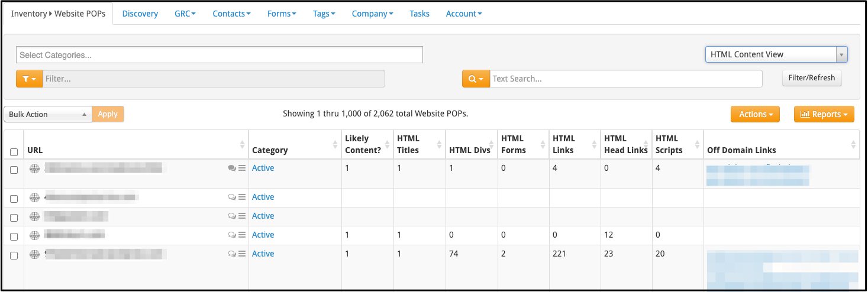
Task: Click into the Filter... text field
Action: 214,79
